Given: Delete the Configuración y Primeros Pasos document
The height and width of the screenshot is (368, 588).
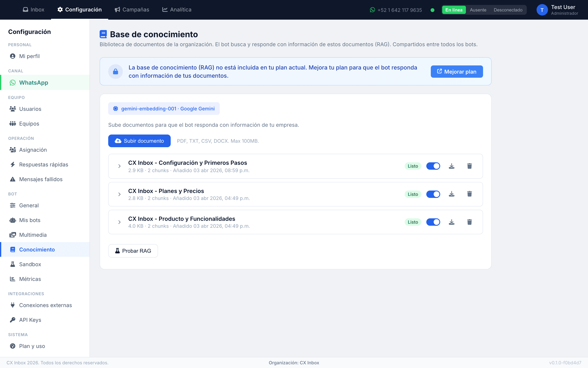Looking at the screenshot, I should coord(469,166).
